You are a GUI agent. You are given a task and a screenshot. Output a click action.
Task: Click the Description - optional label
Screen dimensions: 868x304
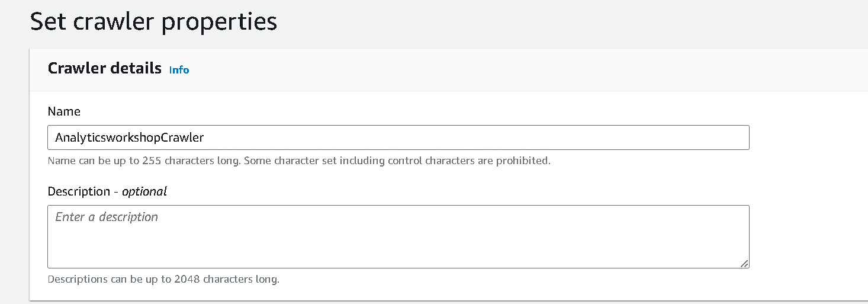pyautogui.click(x=107, y=191)
